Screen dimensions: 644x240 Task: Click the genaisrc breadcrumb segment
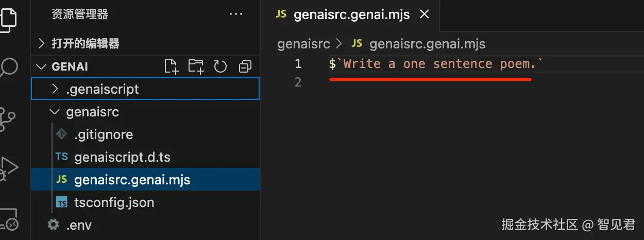tap(303, 44)
